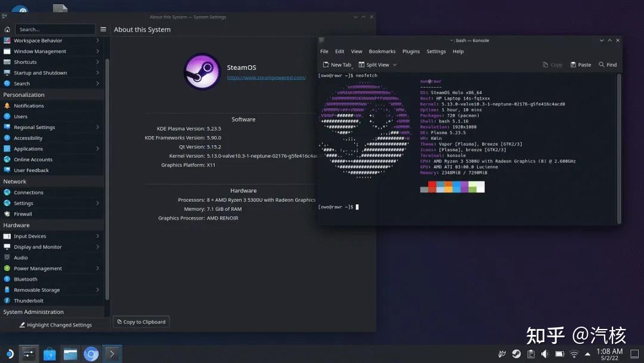The image size is (644, 363).
Task: Click the home icon in System Settings
Action: point(7,30)
